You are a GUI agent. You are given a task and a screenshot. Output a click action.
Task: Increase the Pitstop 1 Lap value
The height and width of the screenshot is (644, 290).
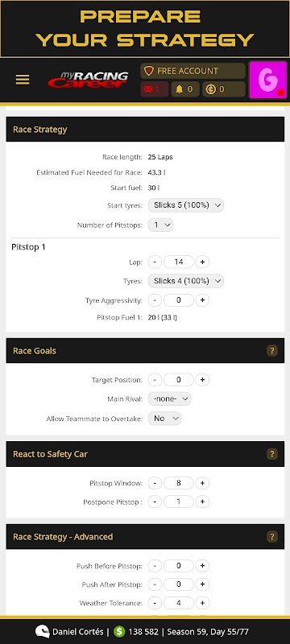tap(202, 262)
